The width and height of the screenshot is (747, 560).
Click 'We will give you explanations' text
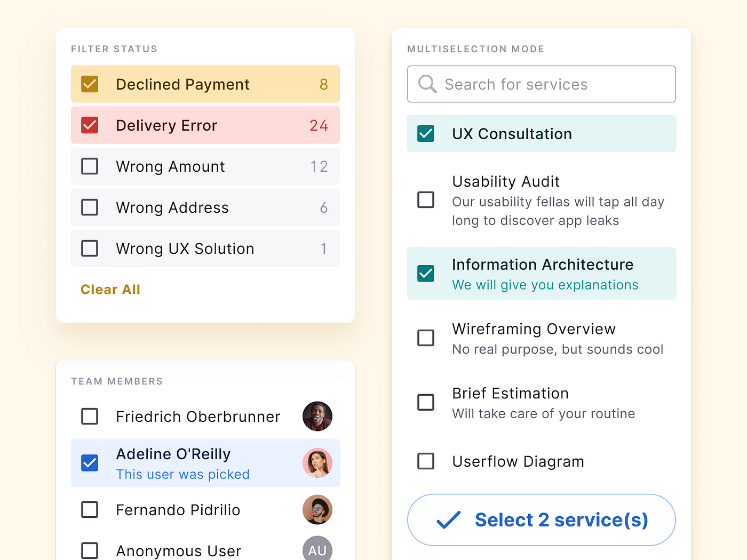(545, 285)
